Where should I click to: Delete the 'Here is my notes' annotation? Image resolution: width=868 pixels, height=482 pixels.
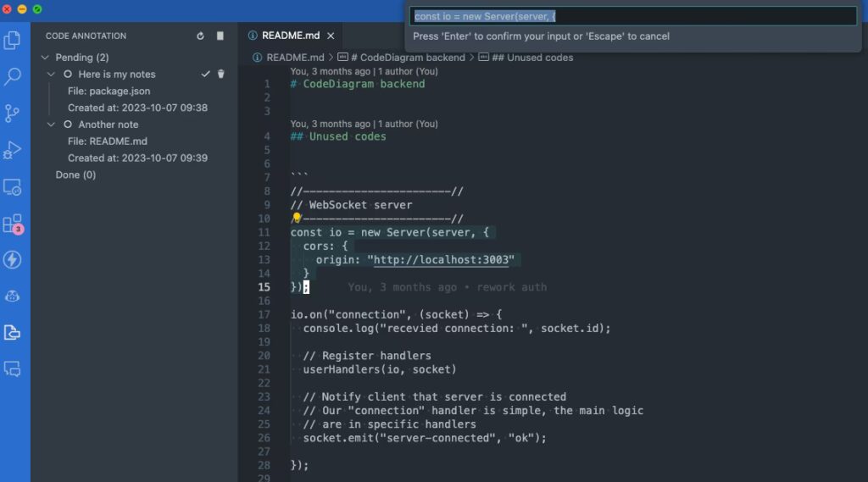[x=221, y=75]
